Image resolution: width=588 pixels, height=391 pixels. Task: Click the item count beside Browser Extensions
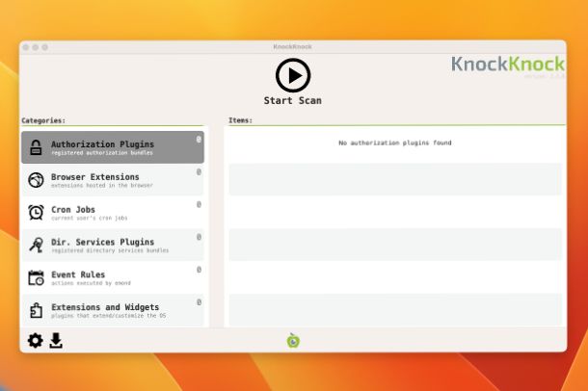[199, 171]
